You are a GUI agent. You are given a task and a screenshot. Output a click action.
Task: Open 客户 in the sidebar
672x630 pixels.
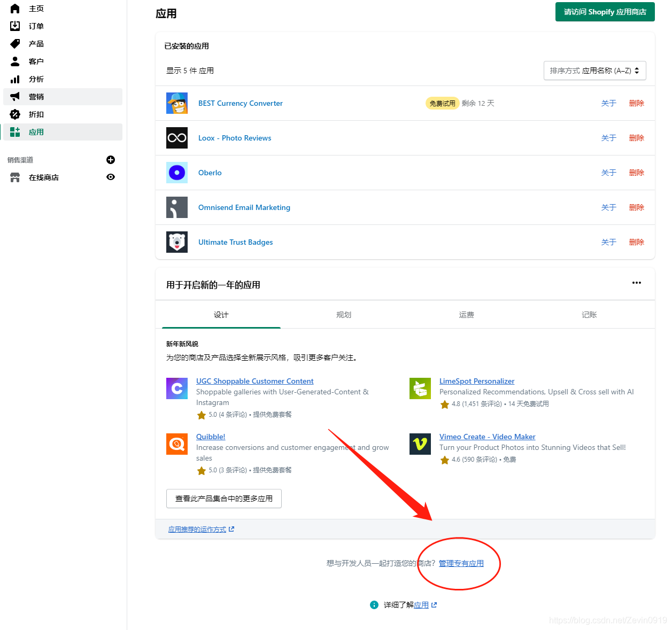[x=36, y=61]
